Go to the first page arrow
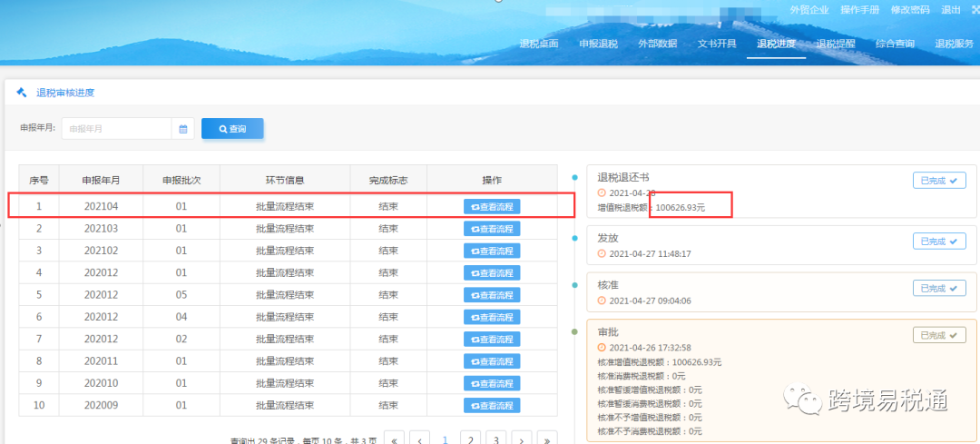This screenshot has height=444, width=980. tap(395, 439)
